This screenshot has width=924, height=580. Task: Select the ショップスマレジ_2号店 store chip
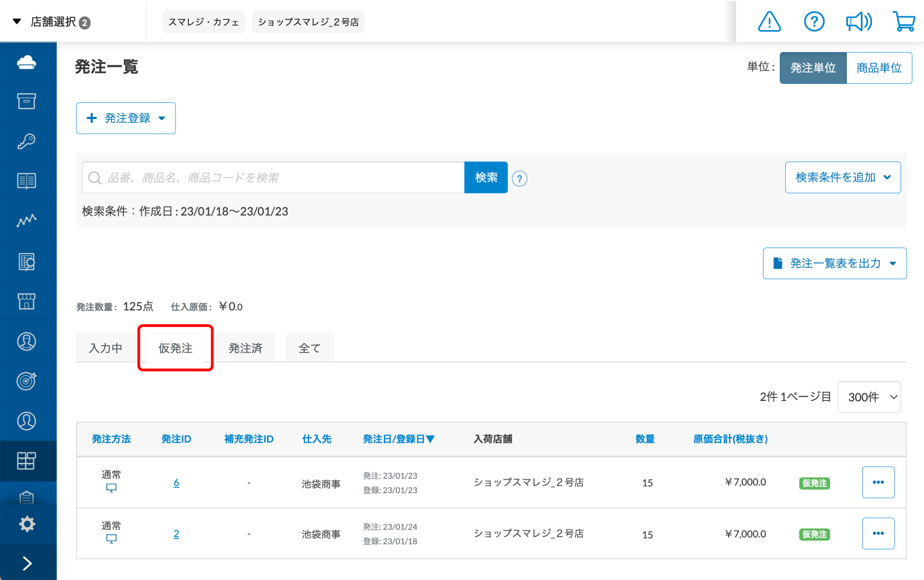(x=308, y=22)
